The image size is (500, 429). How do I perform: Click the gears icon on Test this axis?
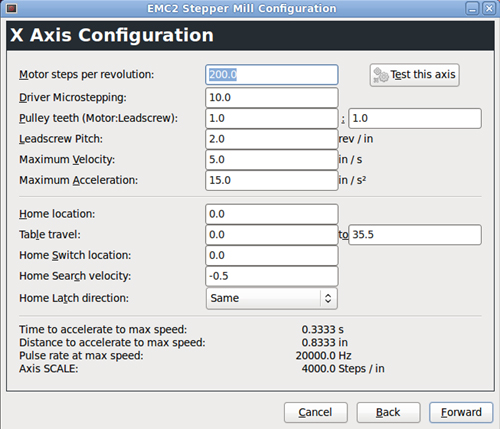(x=381, y=75)
